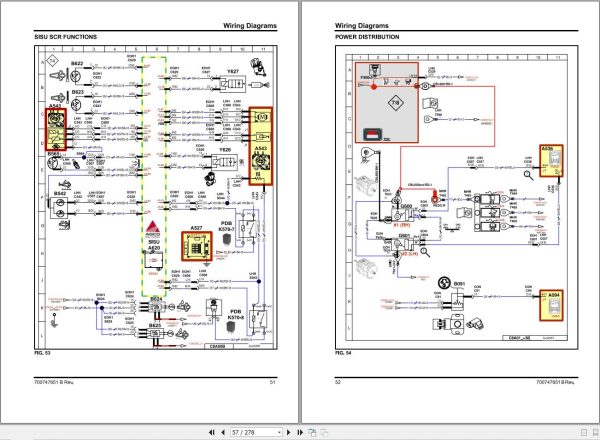Image resolution: width=600 pixels, height=440 pixels.
Task: Click left page Wiring Diagrams title
Action: click(x=250, y=26)
